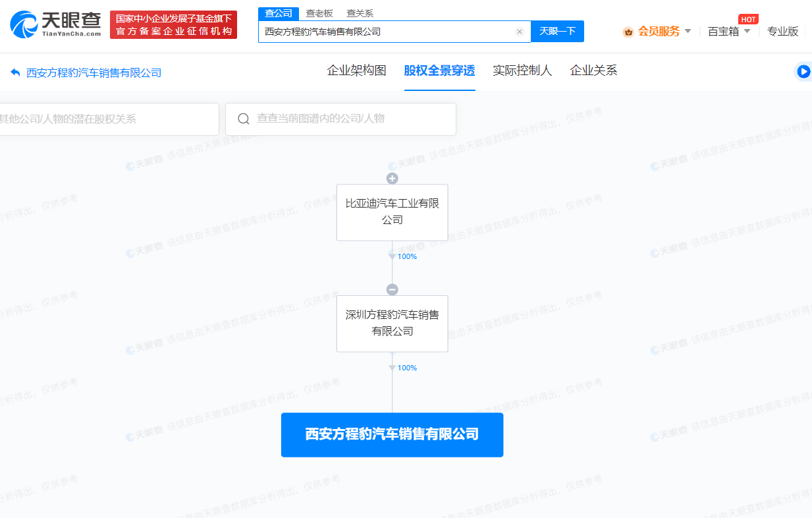Open the 实际控制人 tab
The height and width of the screenshot is (518, 812).
pos(522,71)
